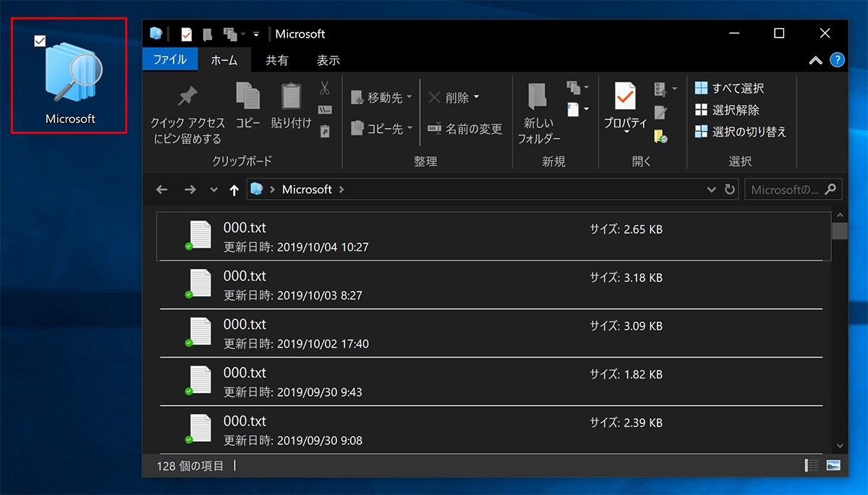This screenshot has height=495, width=868.
Task: Click the forward navigation arrow
Action: [x=190, y=190]
